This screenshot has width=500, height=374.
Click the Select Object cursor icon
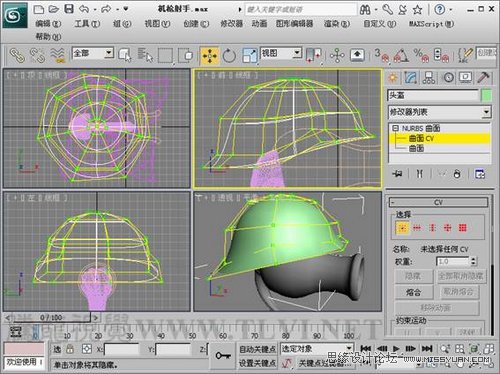pos(125,55)
